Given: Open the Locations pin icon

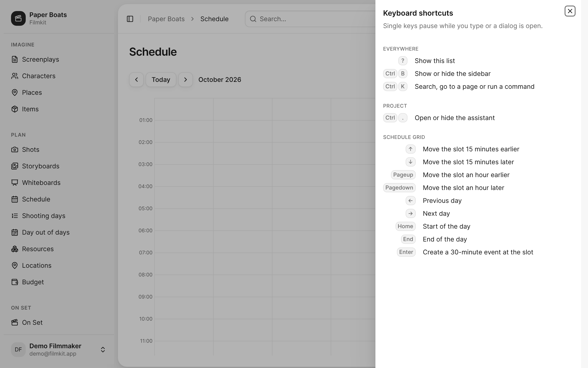Looking at the screenshot, I should [x=14, y=265].
